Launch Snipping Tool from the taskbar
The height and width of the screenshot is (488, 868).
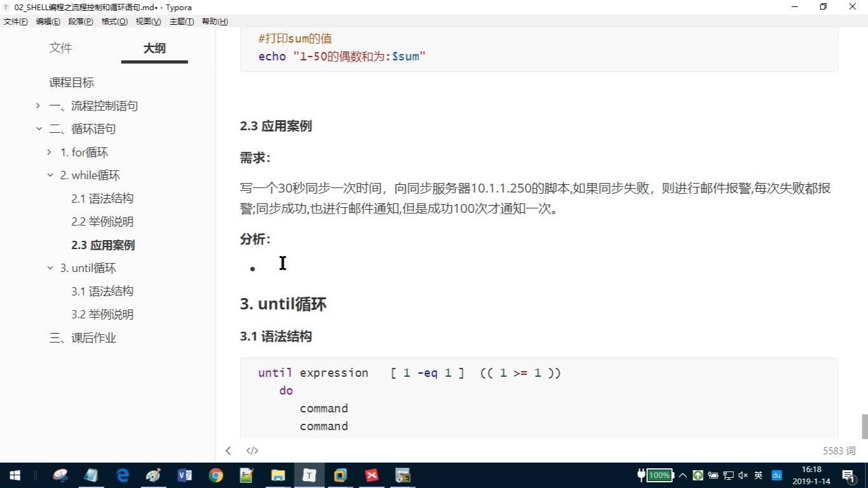(x=60, y=475)
